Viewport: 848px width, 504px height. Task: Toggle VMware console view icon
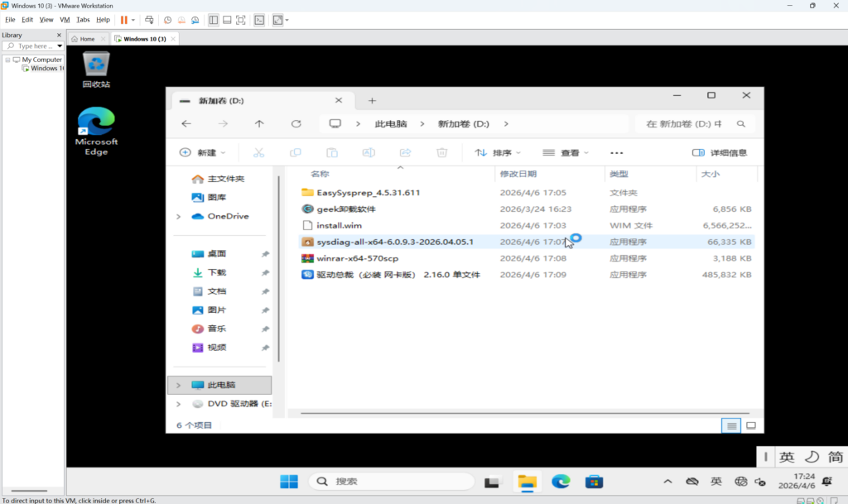point(259,19)
